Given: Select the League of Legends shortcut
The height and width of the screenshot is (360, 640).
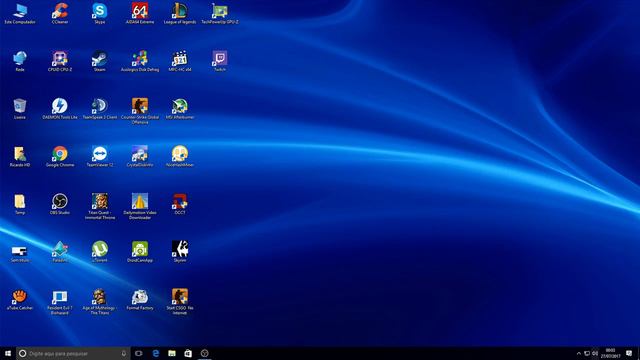Looking at the screenshot, I should click(180, 13).
